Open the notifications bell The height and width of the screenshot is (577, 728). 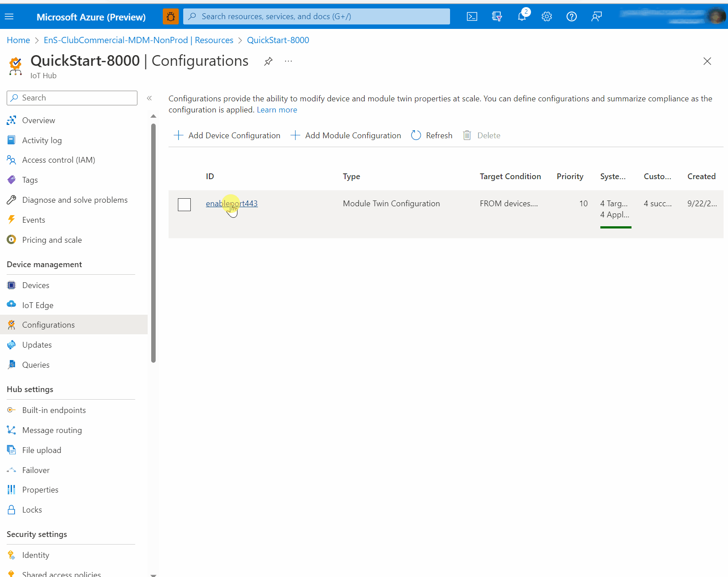522,16
